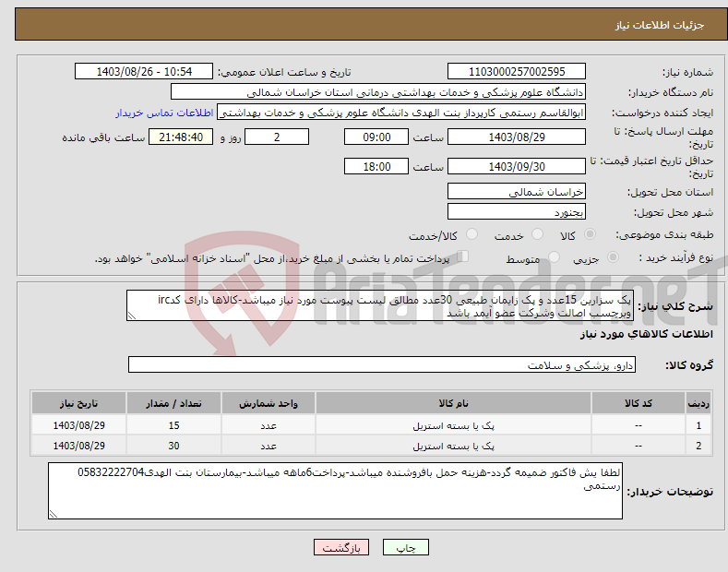Click row 1 unit cell عدد
Screen dimensions: 728x572
pyautogui.click(x=269, y=425)
